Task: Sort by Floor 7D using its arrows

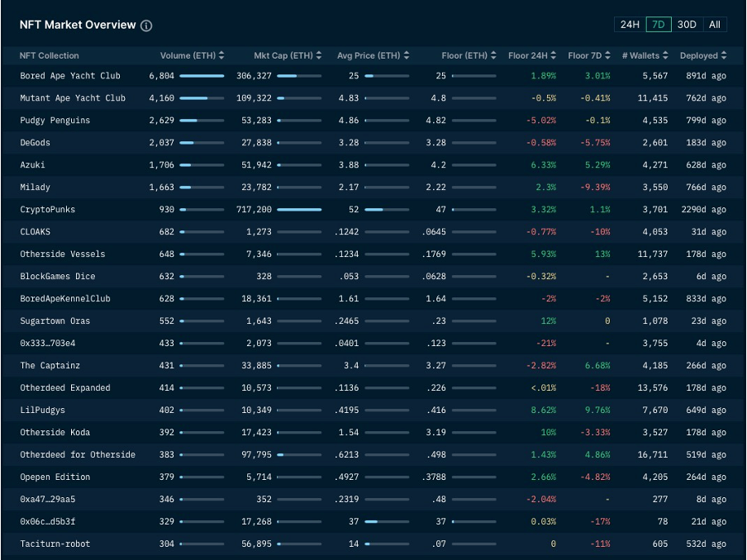Action: pos(607,55)
